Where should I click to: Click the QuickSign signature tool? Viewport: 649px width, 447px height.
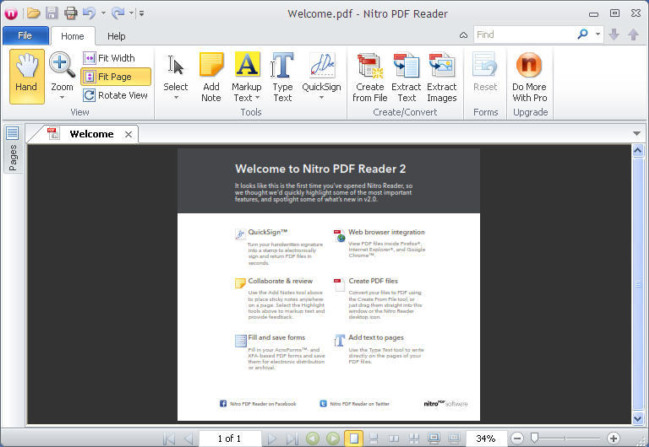point(322,71)
